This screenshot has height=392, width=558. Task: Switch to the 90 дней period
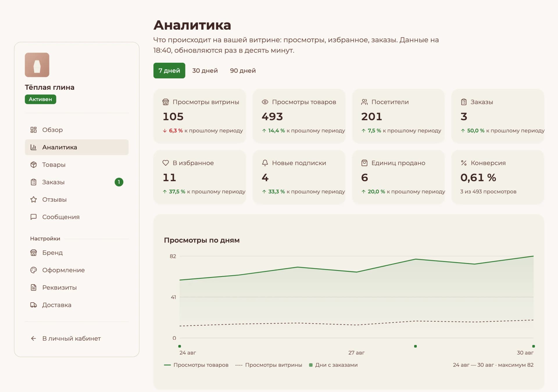(x=243, y=71)
